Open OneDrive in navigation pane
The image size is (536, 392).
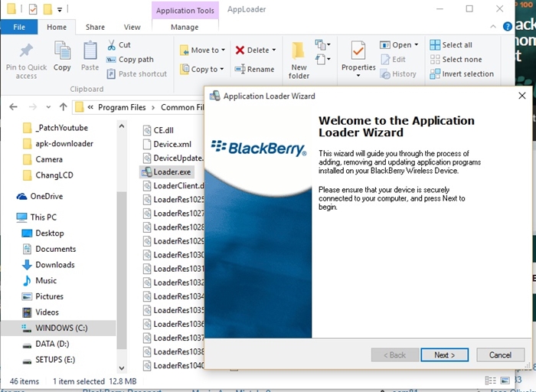pos(40,196)
